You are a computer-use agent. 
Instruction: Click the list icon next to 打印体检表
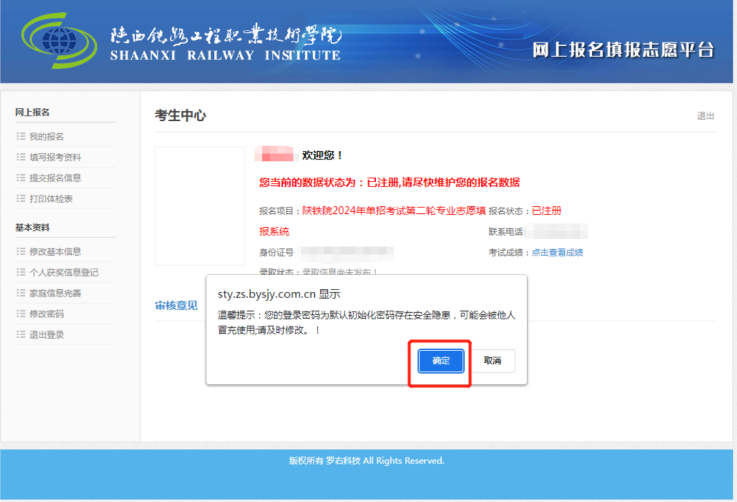[20, 198]
